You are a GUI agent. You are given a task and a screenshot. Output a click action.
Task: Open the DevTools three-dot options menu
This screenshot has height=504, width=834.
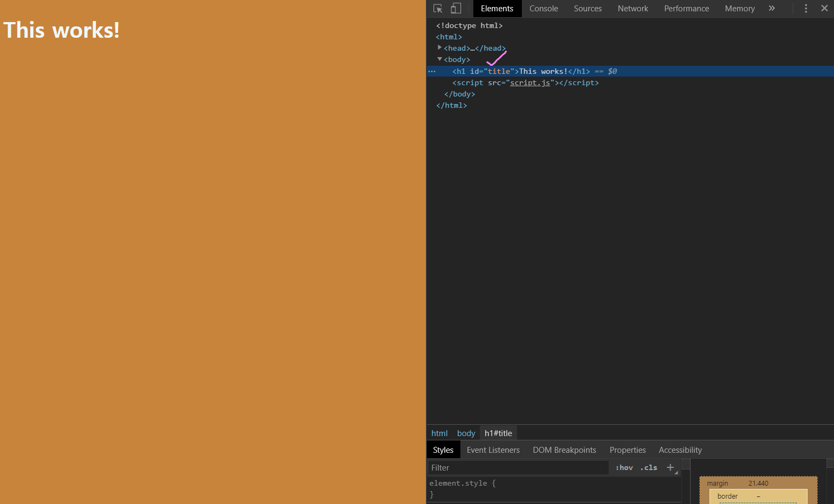point(806,9)
